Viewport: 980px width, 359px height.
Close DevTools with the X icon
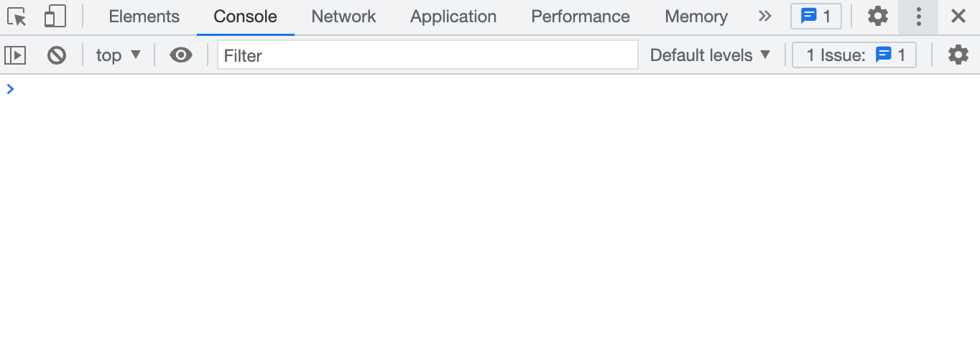pos(958,17)
